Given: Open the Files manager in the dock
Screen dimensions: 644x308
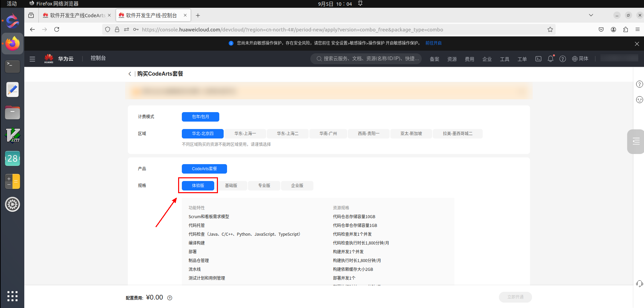Looking at the screenshot, I should pyautogui.click(x=12, y=112).
